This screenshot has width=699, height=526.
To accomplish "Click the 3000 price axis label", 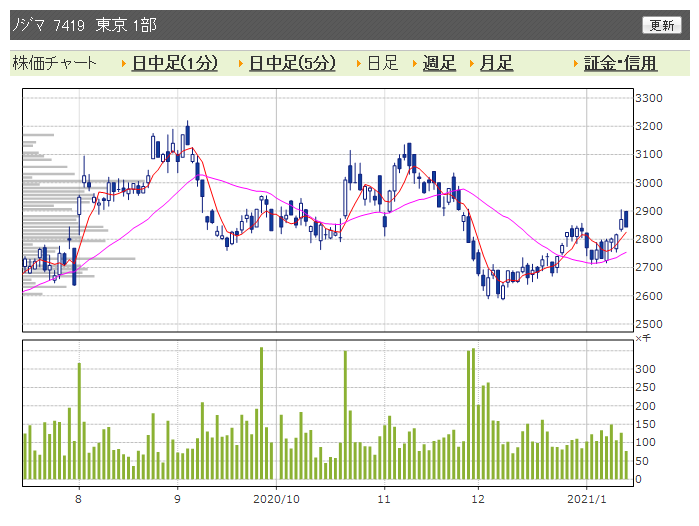I will coord(649,183).
